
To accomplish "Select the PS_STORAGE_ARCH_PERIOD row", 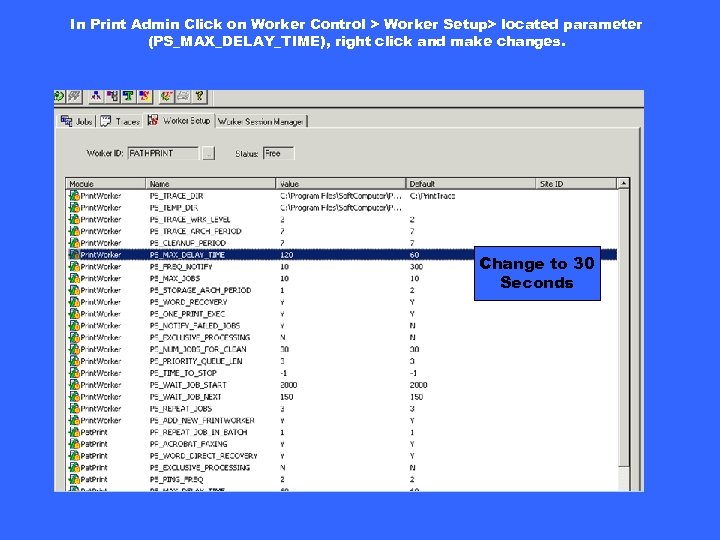I will tap(342, 290).
